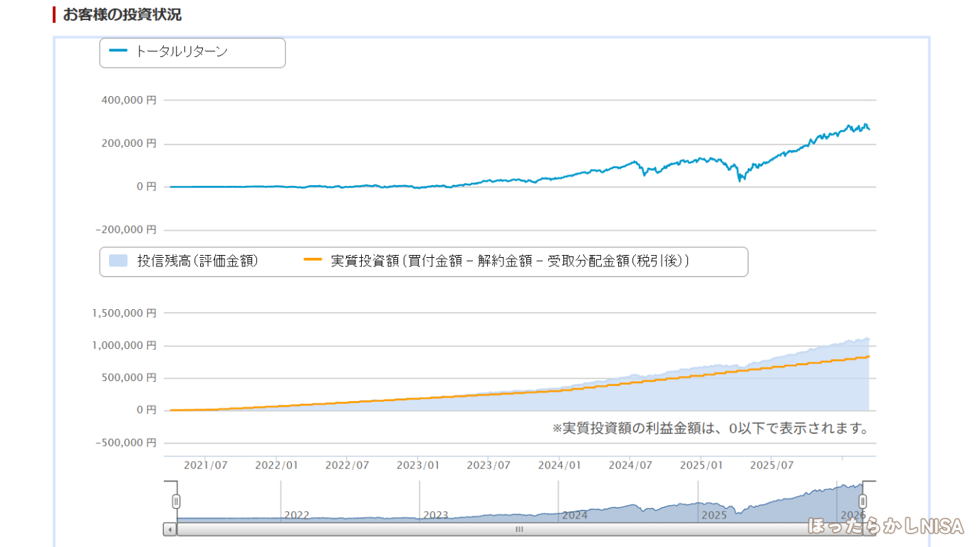Viewport: 980px width, 547px height.
Task: Grab the right range handle of the navigator
Action: pos(863,501)
